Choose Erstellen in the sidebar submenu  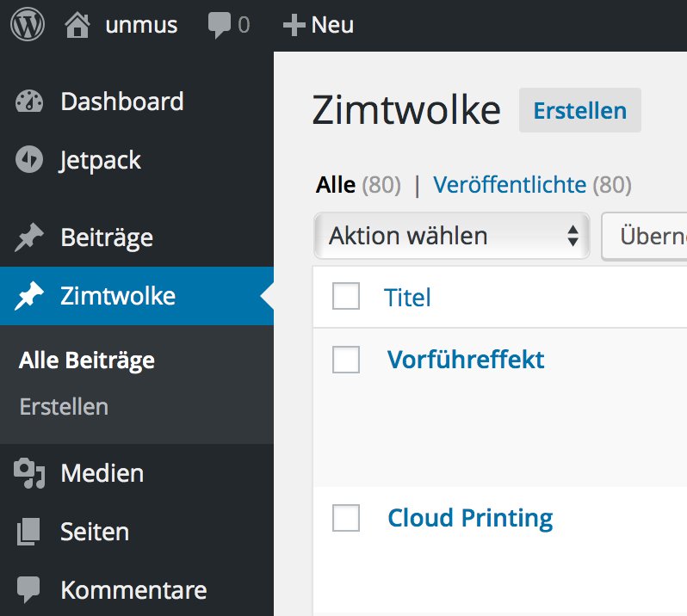coord(64,407)
